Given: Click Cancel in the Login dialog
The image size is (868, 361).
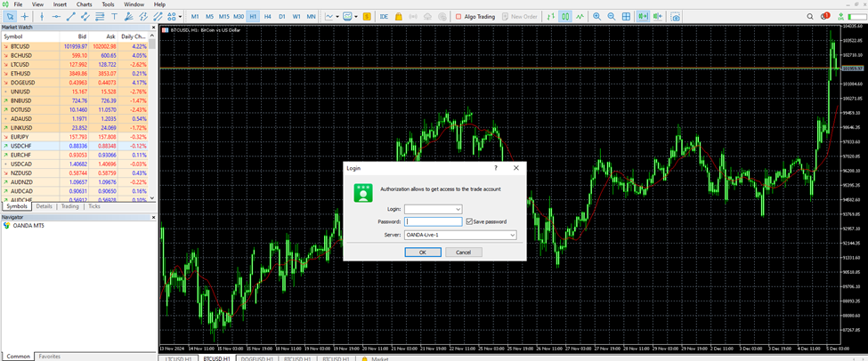Looking at the screenshot, I should point(463,252).
